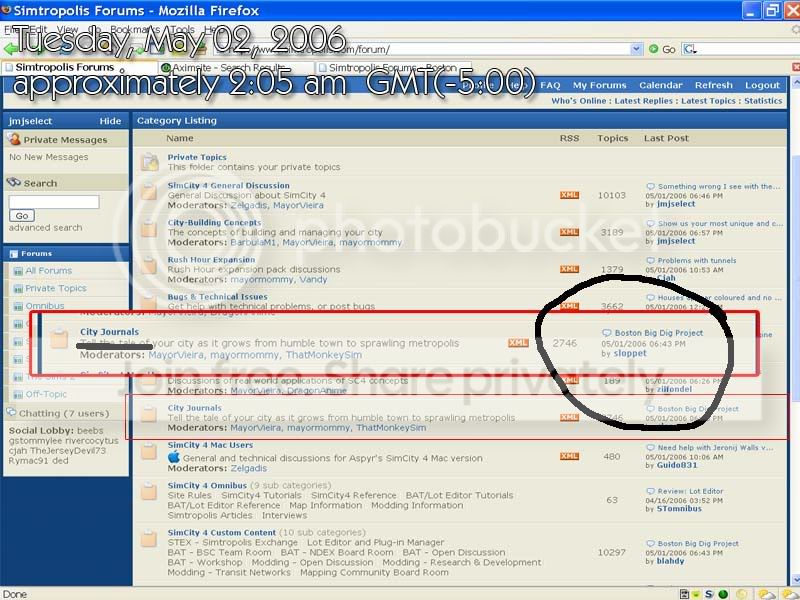Click the green Go icon in address bar
This screenshot has height=600, width=800.
pos(654,49)
